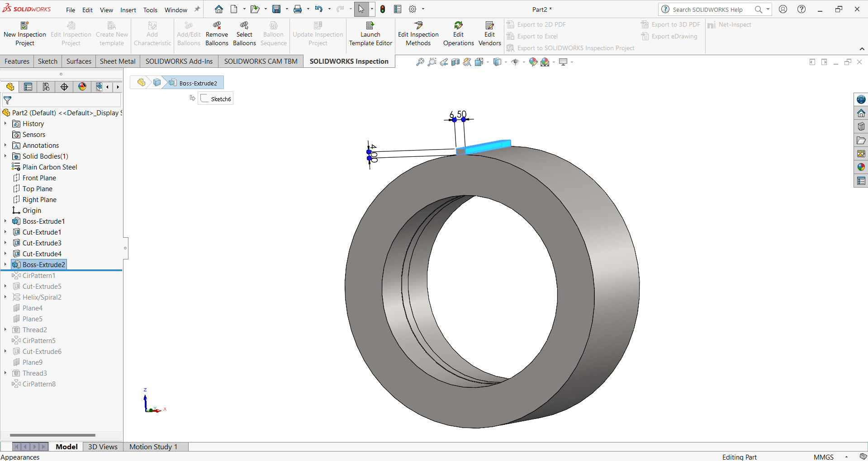868x461 pixels.
Task: Open the Section View tool
Action: 455,62
